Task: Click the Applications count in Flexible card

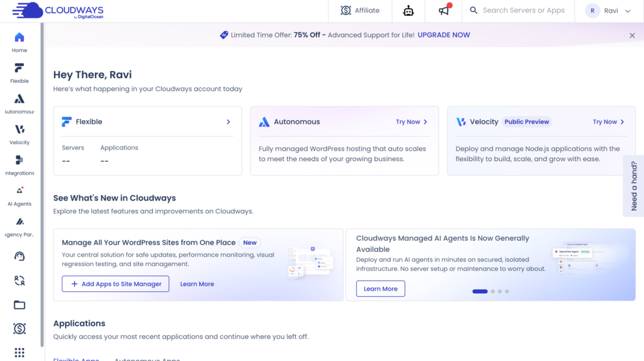Action: tap(104, 161)
